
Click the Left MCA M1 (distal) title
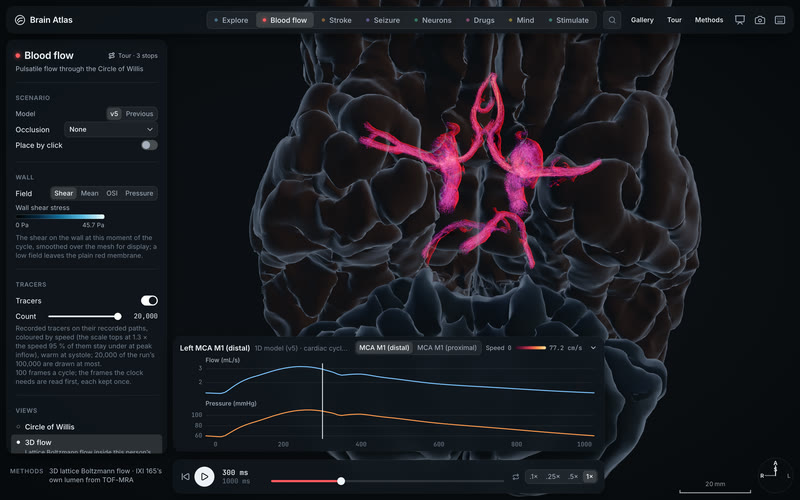[215, 348]
